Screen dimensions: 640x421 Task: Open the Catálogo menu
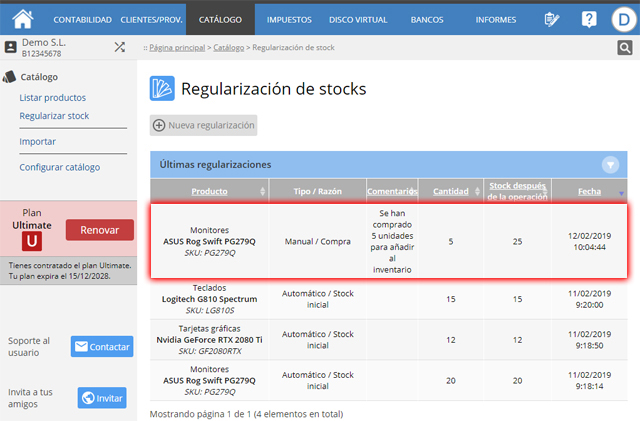220,20
